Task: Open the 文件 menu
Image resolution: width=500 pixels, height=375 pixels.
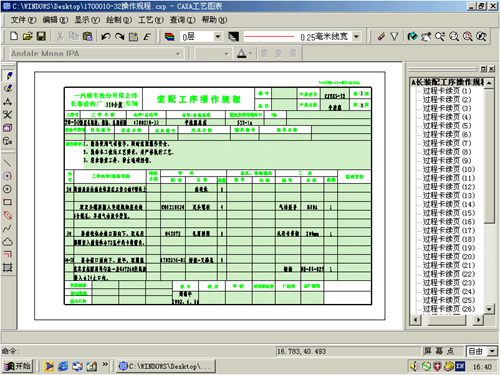Action: coord(23,20)
